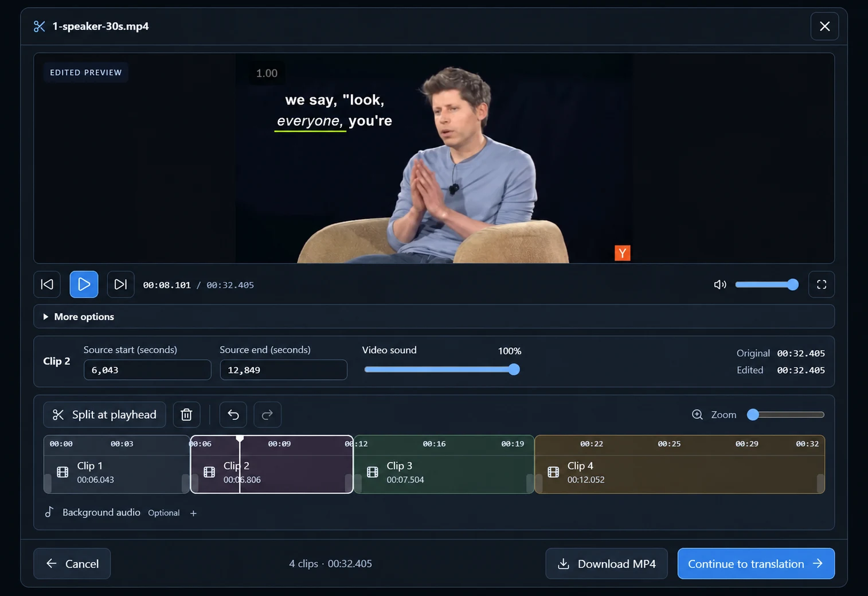Select Clip 3 on the timeline

pyautogui.click(x=444, y=465)
